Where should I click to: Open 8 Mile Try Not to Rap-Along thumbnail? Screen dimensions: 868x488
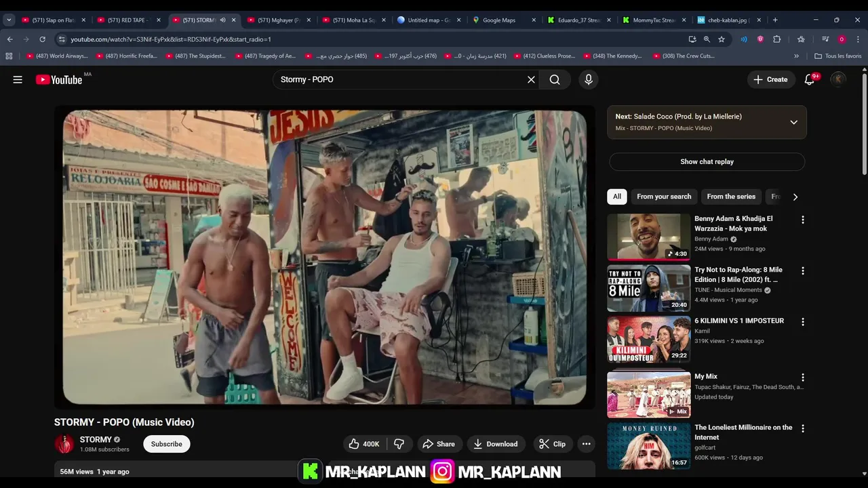[x=648, y=288]
